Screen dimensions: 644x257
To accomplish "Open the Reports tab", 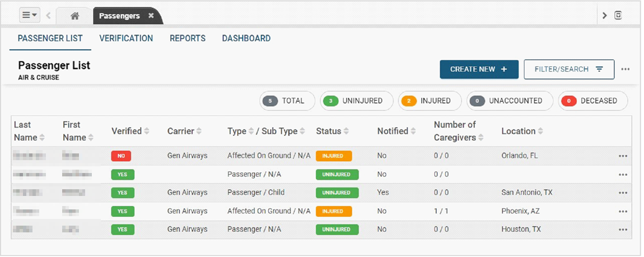I will pyautogui.click(x=188, y=39).
